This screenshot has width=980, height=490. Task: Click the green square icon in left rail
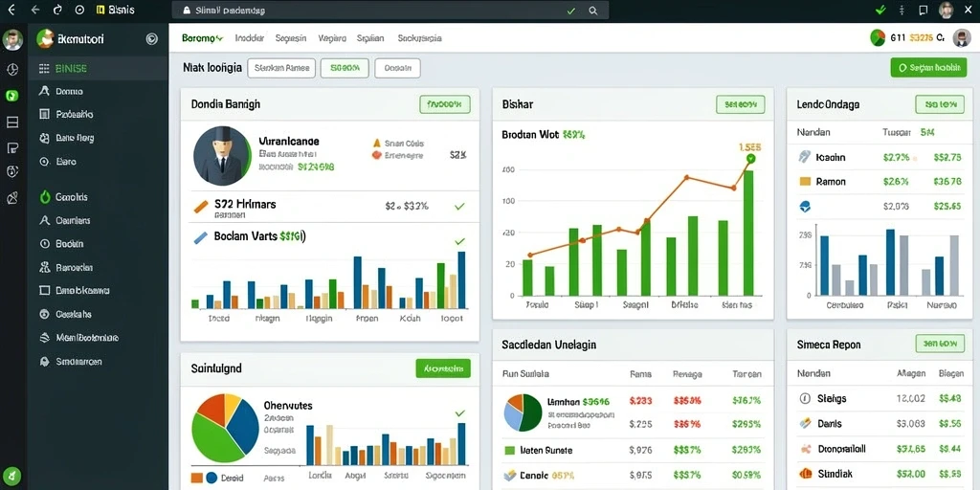[11, 96]
